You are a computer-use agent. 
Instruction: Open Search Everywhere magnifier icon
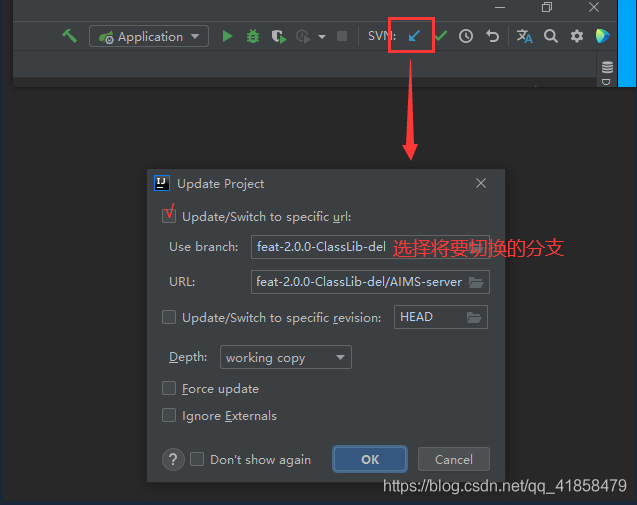coord(551,36)
